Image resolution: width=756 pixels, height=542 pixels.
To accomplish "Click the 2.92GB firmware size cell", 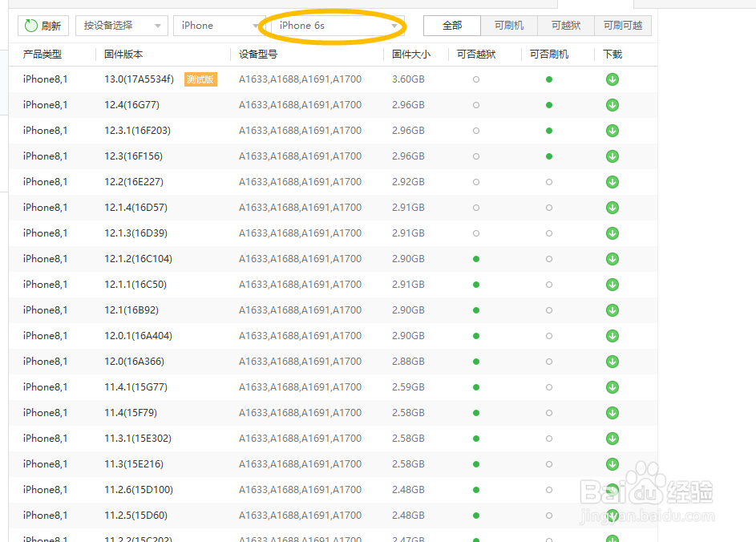I will pyautogui.click(x=408, y=182).
